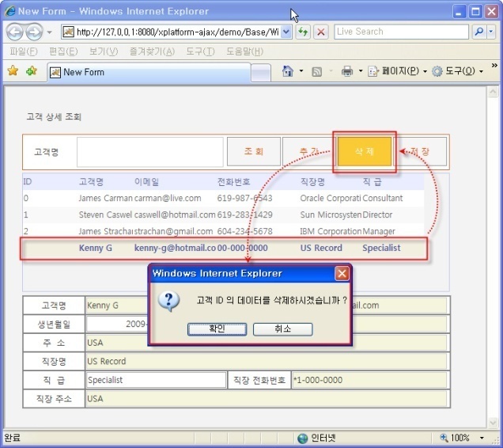Click the Refresh page icon
The width and height of the screenshot is (503, 448).
304,32
